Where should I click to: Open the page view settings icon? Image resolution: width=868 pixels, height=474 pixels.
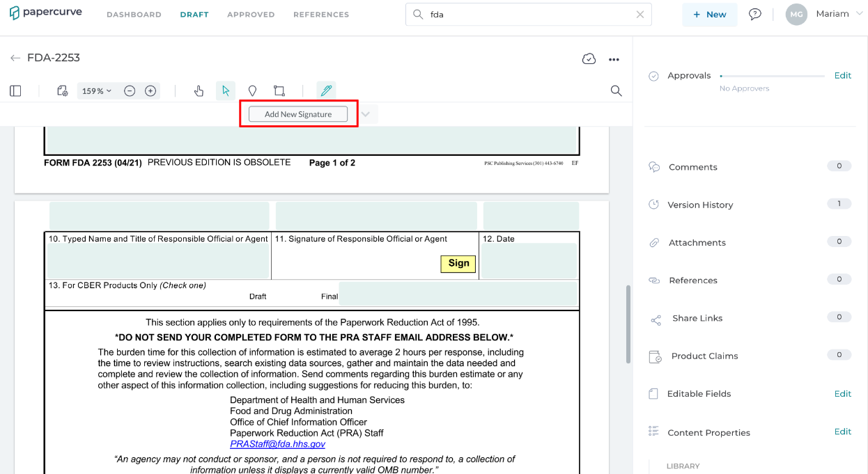pyautogui.click(x=62, y=90)
